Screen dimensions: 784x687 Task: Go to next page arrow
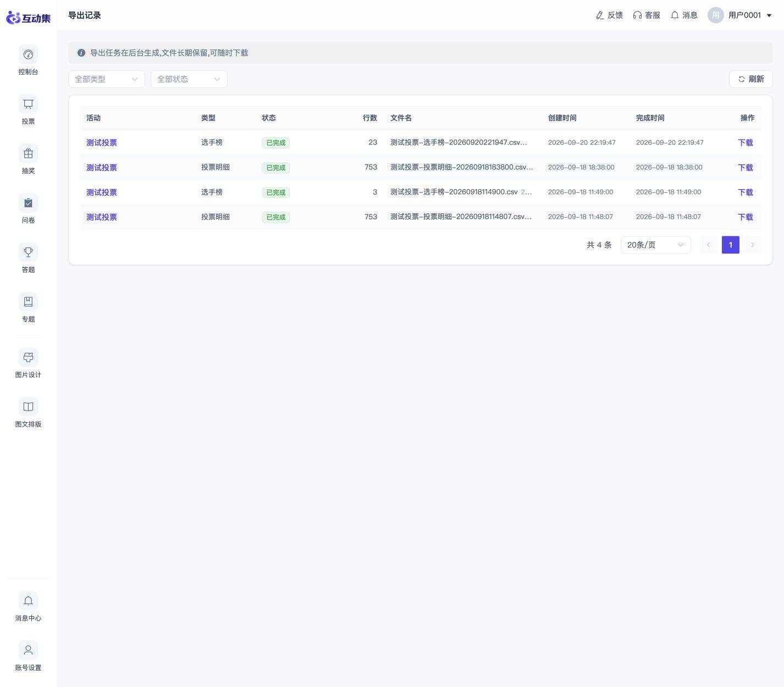tap(752, 245)
